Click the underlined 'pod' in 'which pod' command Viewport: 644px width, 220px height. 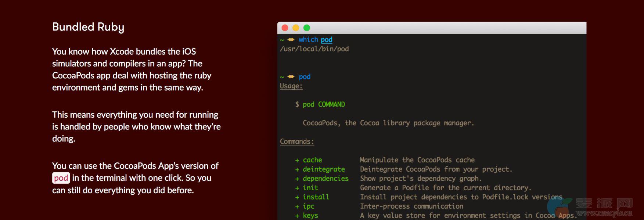pos(326,40)
